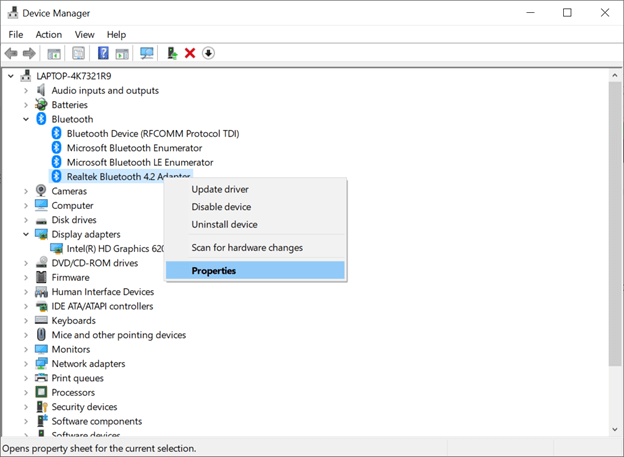This screenshot has height=457, width=624.
Task: Select Bluetooth Device (RFCOMM Protocol TDI)
Action: 153,133
